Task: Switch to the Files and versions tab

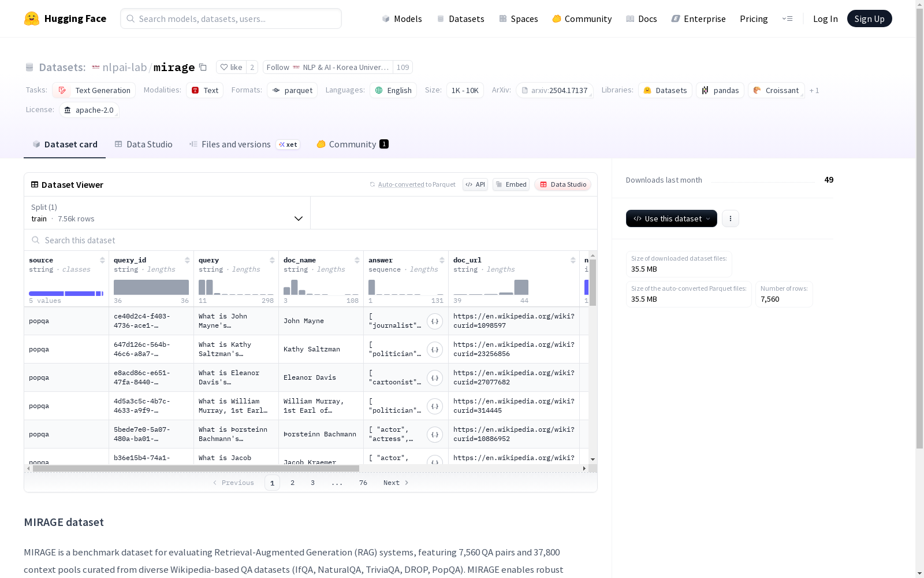Action: pos(244,144)
